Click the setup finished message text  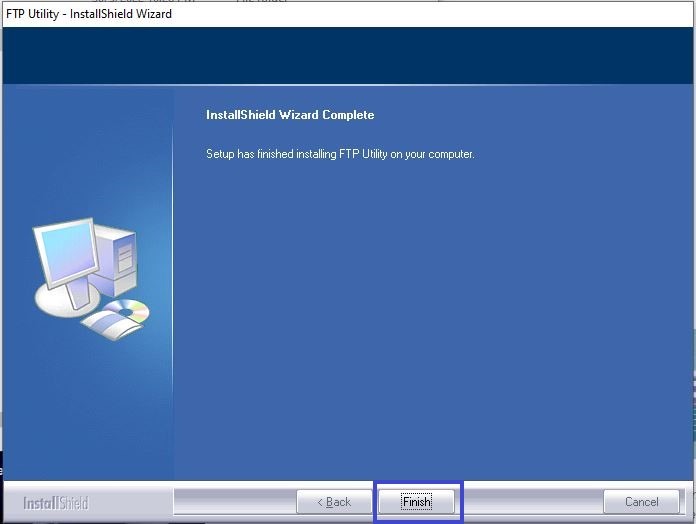tap(340, 155)
